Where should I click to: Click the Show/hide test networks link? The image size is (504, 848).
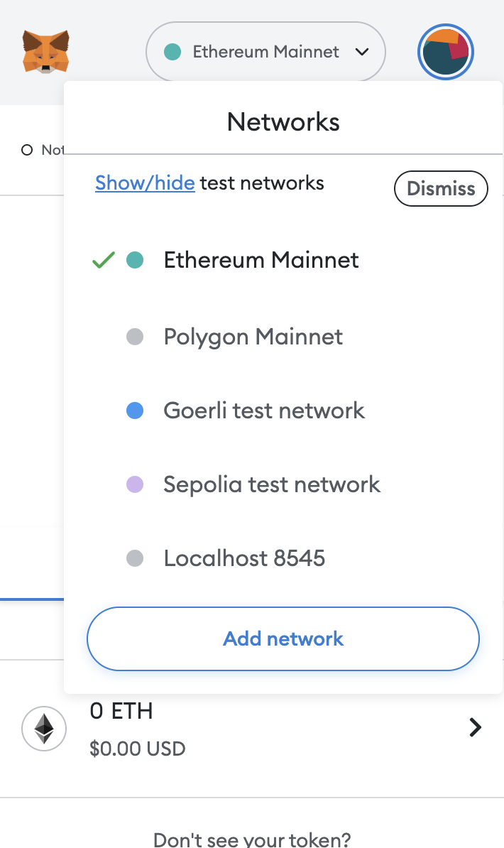tap(145, 183)
